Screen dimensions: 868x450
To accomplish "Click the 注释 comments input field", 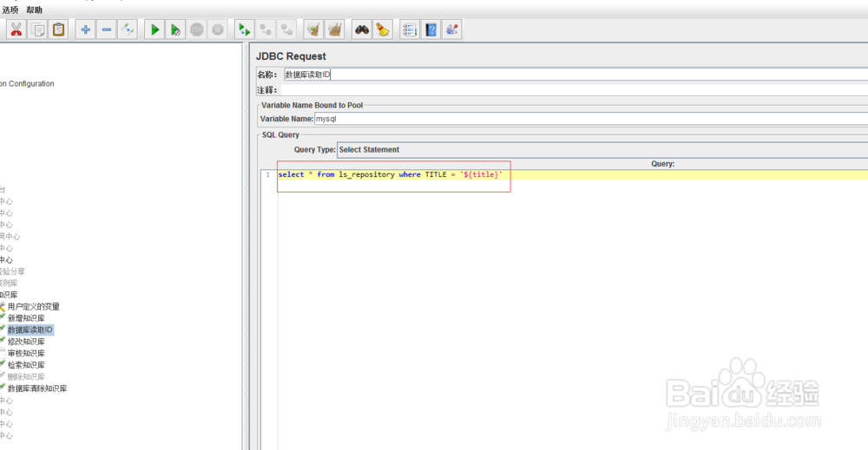I will pos(574,90).
